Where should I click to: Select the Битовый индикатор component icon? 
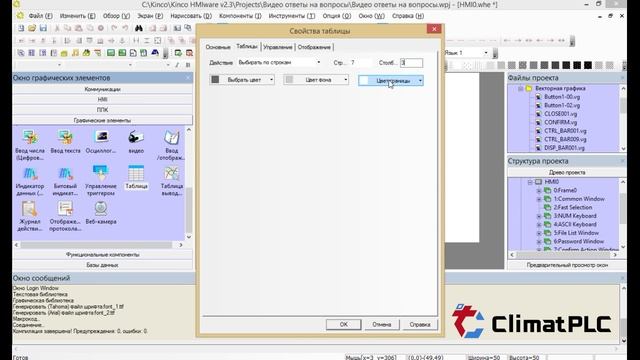point(65,173)
